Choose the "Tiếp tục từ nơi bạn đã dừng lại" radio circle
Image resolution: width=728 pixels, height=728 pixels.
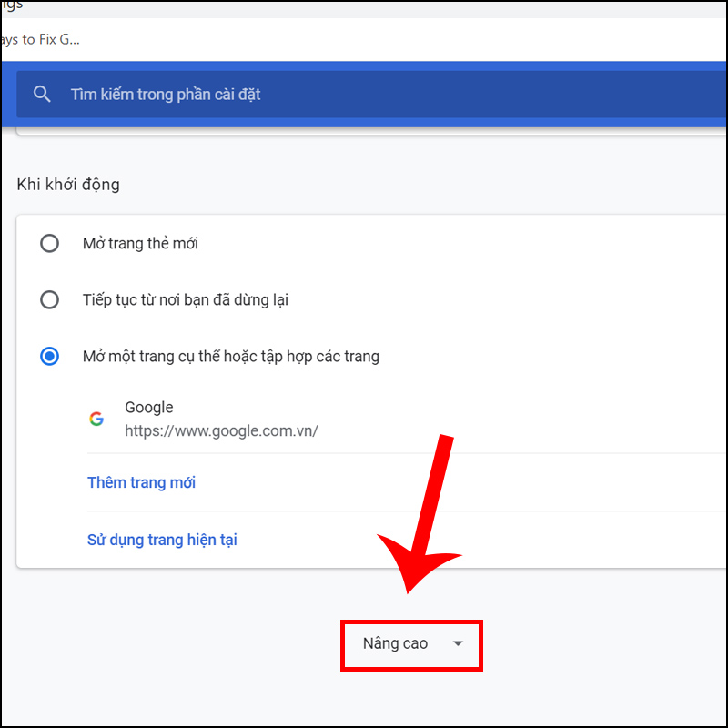pyautogui.click(x=49, y=300)
